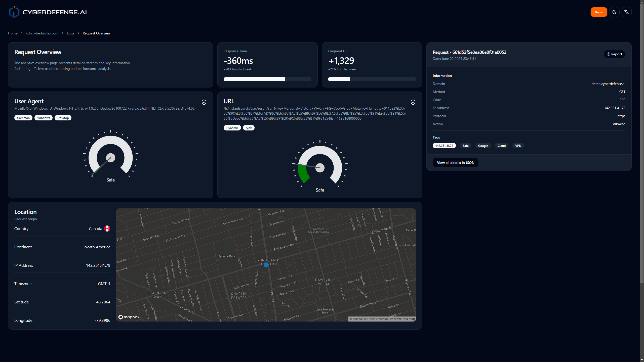Screen dimensions: 644x362
Task: Click the CyberDefense.AI hexagon logo
Action: [x=14, y=12]
